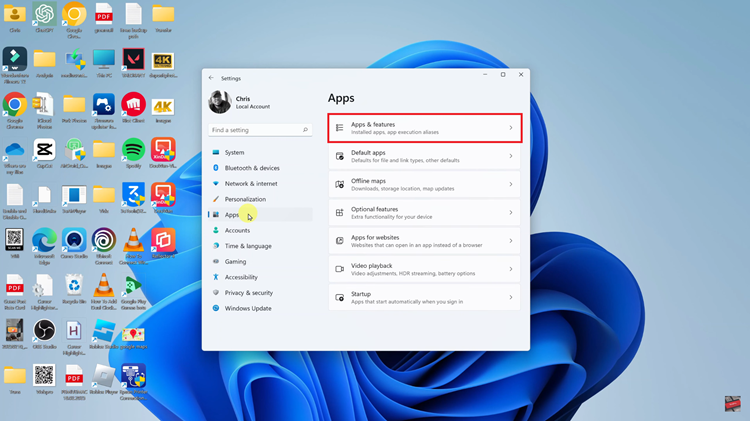Open Accounts settings

[260, 230]
